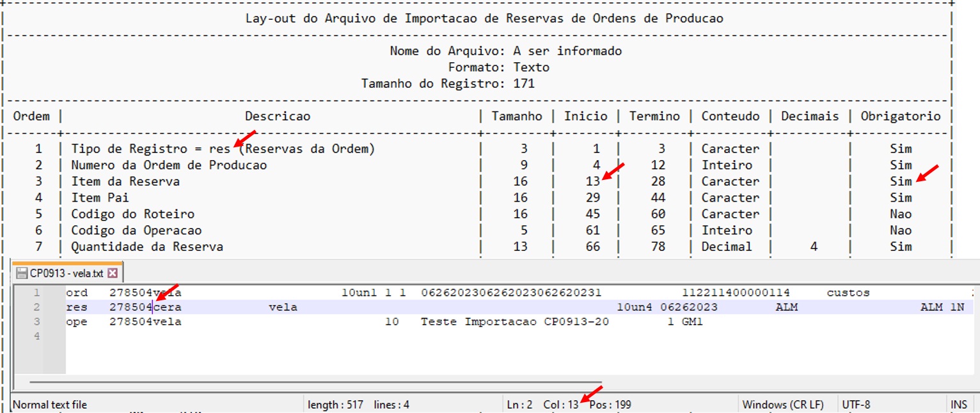Click 'GM1' in editor line 3
Viewport: 980px width, 413px height.
(692, 321)
